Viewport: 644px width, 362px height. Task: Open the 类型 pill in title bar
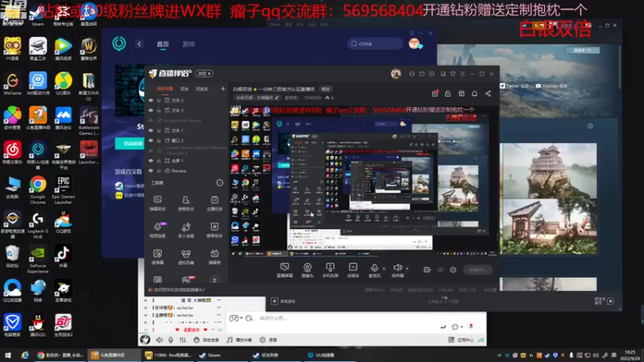click(x=204, y=74)
